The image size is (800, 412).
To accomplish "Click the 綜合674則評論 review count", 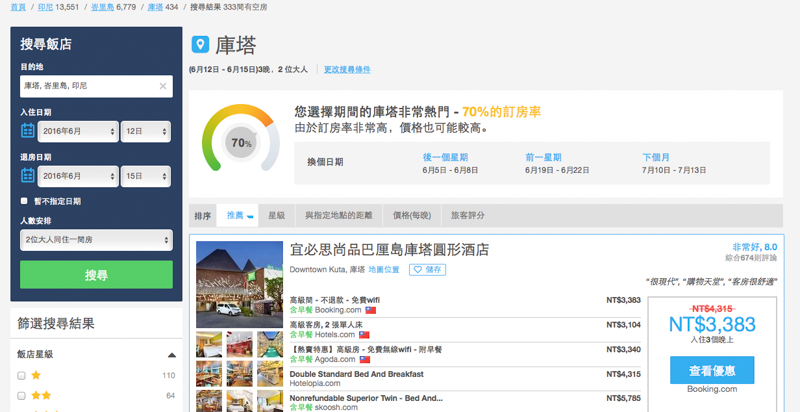I will (751, 259).
